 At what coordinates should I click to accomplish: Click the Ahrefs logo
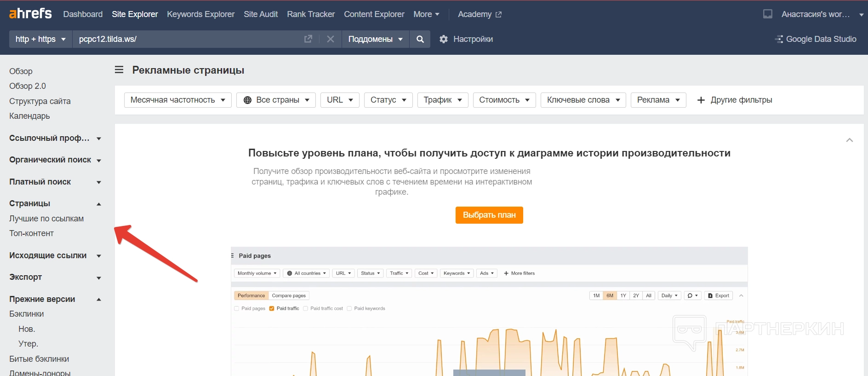click(30, 14)
